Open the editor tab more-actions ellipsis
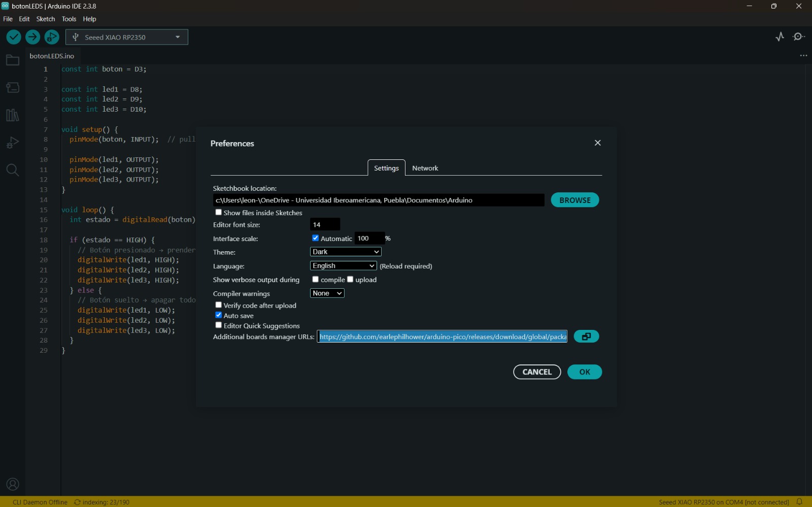Image resolution: width=812 pixels, height=507 pixels. coord(803,56)
